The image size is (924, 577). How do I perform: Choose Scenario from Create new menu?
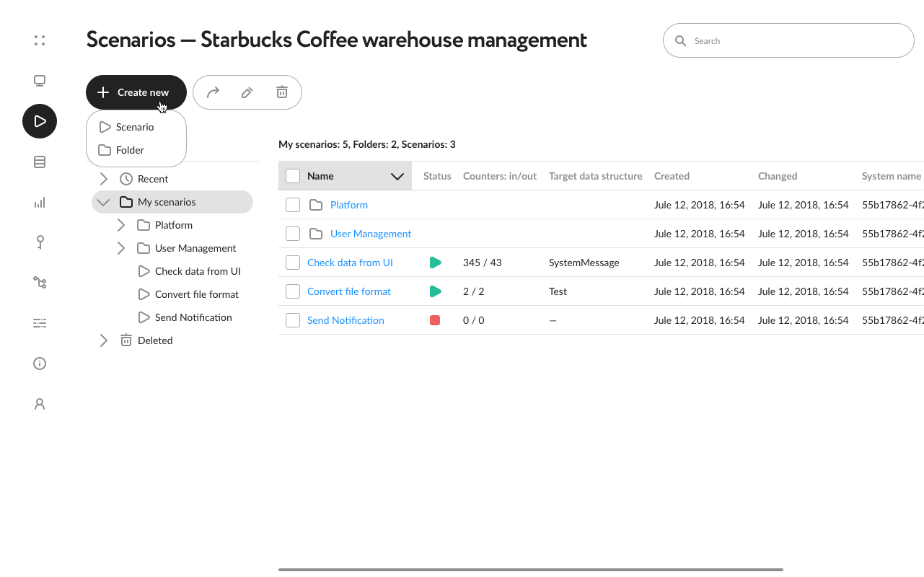[x=136, y=127]
